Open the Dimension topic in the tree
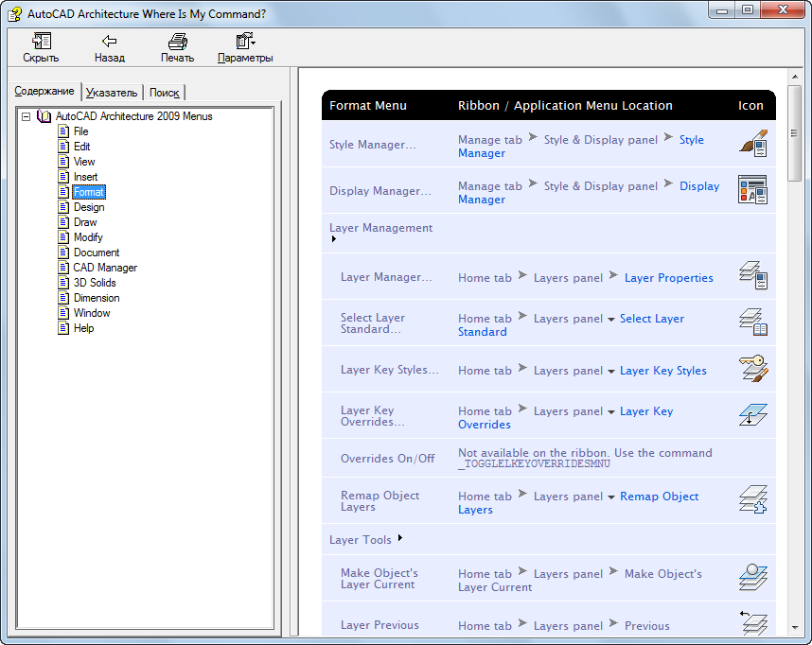 coord(97,298)
